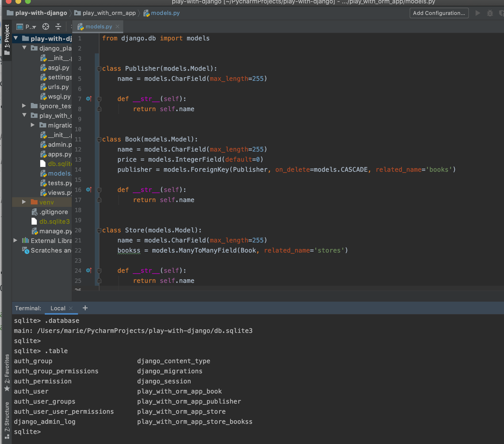504x444 pixels.
Task: Click the override gutter icon beside __str__ line 7
Action: (x=89, y=99)
